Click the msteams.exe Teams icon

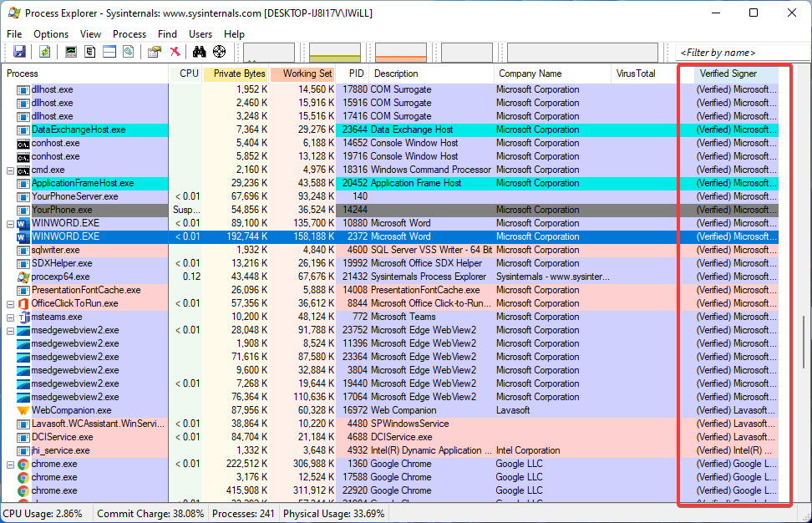tap(23, 317)
